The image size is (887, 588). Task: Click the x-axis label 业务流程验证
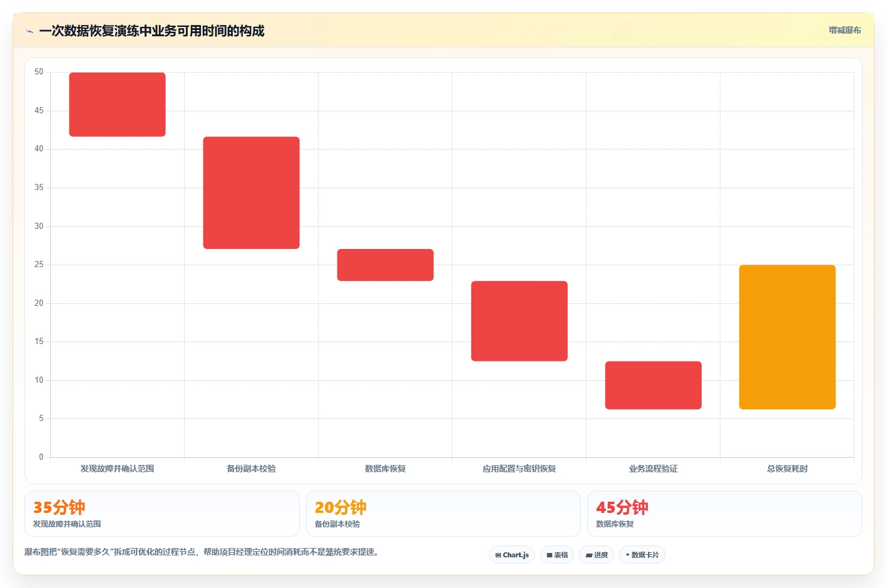653,469
